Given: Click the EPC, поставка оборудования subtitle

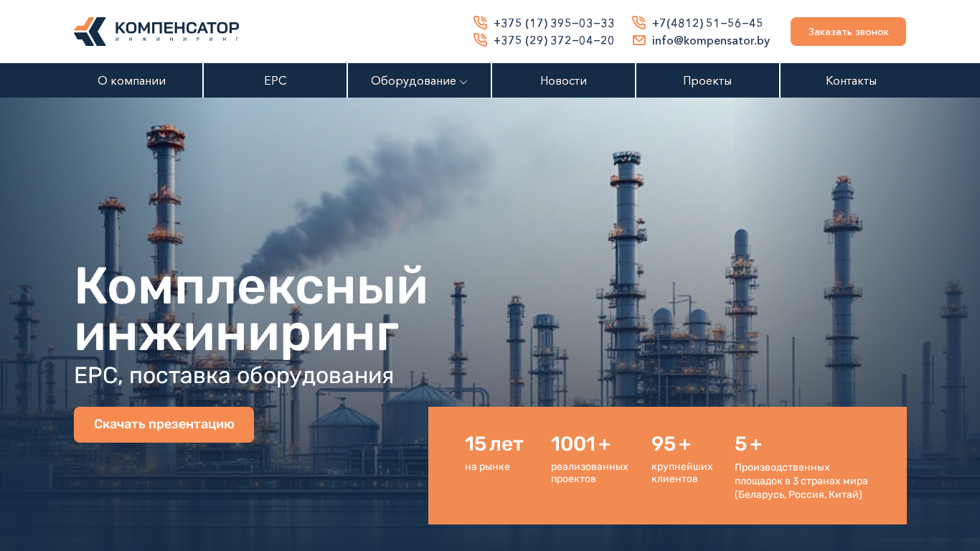Looking at the screenshot, I should 234,376.
